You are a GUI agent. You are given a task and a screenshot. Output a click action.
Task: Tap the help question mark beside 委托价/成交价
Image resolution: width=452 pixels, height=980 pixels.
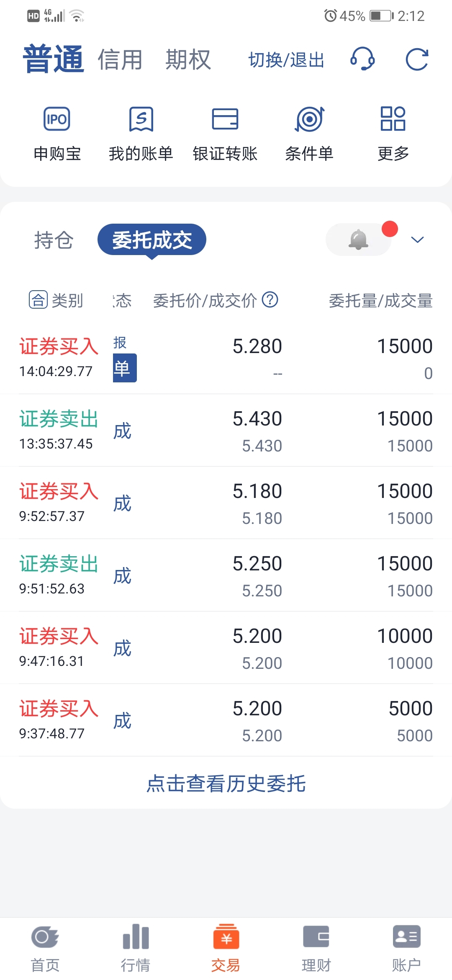point(270,300)
